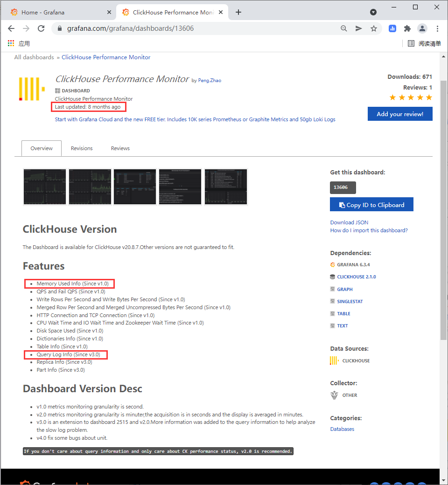Bookmark this page with the star icon
Image resolution: width=448 pixels, height=485 pixels.
tap(374, 28)
